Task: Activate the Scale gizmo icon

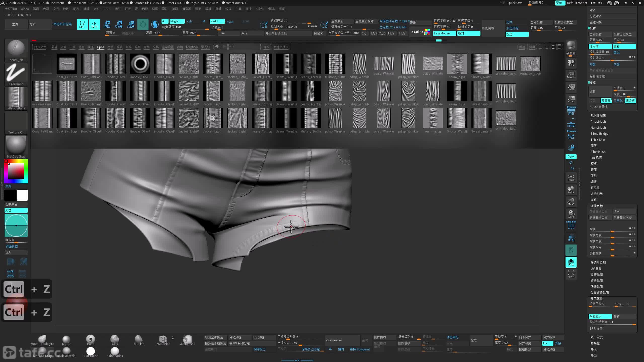Action: click(119, 24)
